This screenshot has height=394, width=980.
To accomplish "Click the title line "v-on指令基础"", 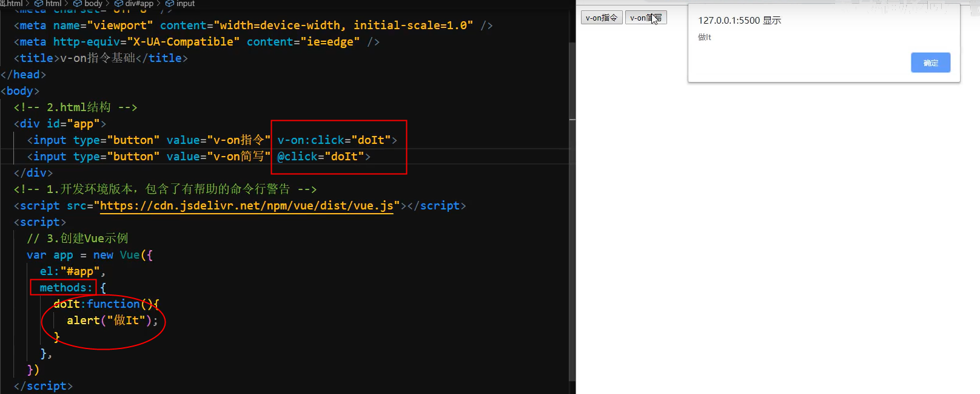I will coord(101,58).
